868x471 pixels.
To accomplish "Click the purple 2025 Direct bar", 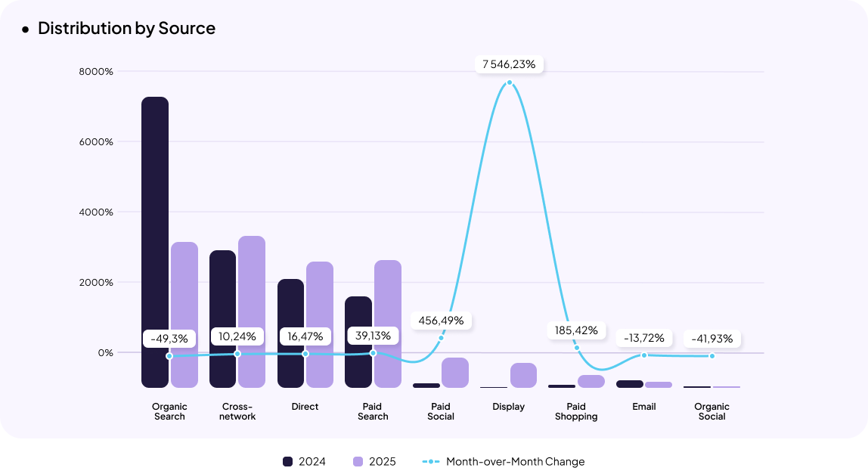I will 320,325.
